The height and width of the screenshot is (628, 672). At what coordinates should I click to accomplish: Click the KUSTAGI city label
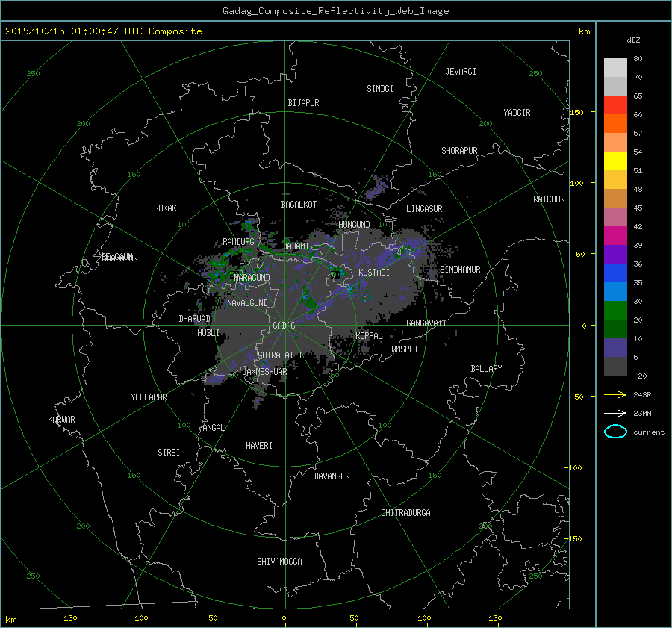pyautogui.click(x=374, y=273)
